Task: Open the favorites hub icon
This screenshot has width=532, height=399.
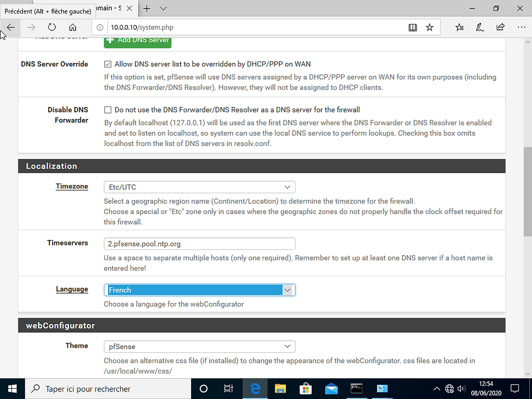Action: click(x=459, y=28)
